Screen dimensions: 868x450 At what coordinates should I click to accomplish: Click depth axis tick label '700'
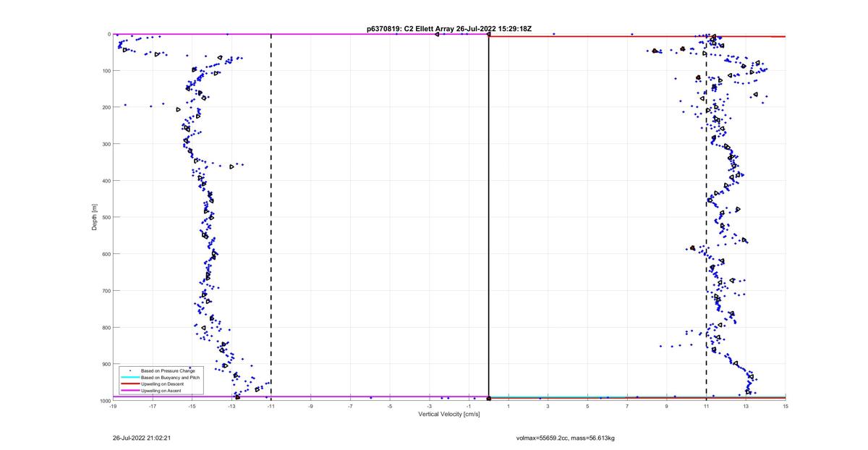[106, 291]
